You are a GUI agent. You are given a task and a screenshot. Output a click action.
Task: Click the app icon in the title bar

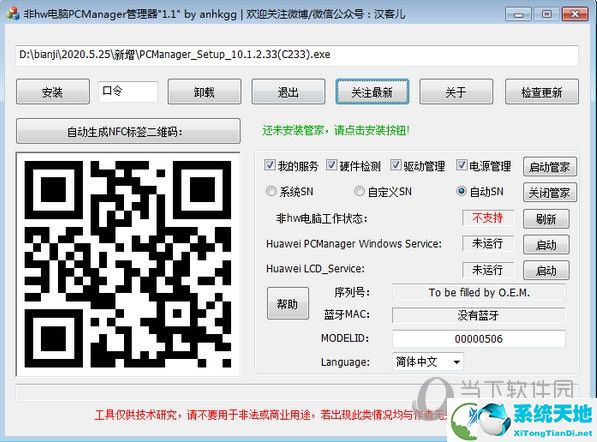coord(13,14)
